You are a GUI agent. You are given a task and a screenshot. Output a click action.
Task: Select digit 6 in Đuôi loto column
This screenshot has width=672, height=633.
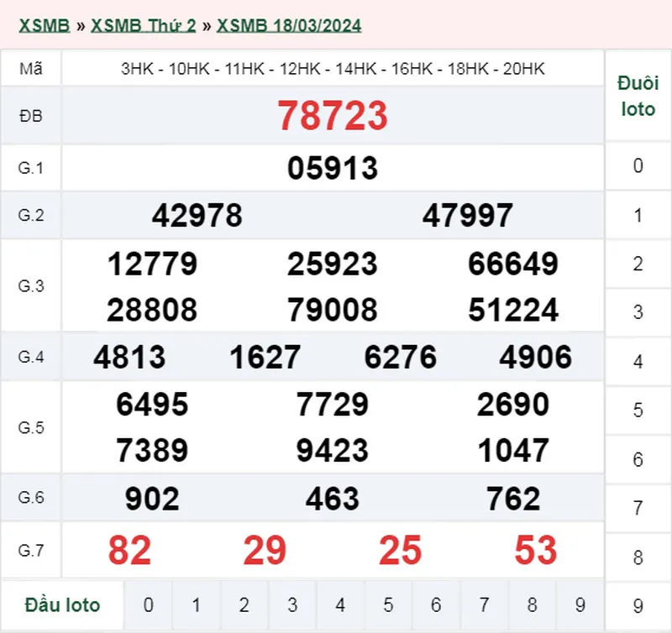tap(638, 459)
